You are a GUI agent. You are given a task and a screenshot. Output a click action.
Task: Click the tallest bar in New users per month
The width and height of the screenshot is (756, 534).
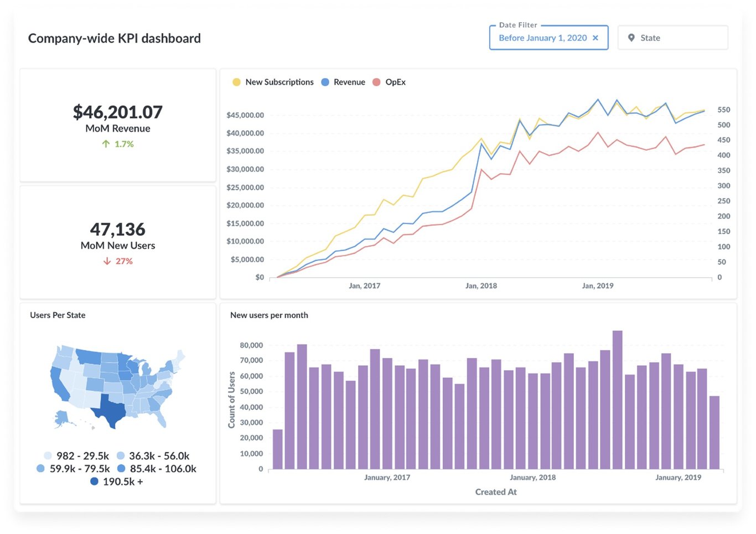[x=617, y=398]
